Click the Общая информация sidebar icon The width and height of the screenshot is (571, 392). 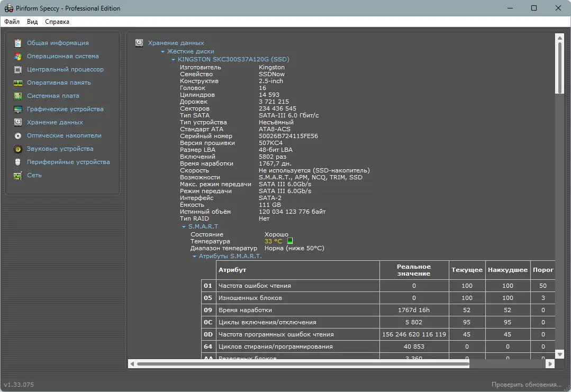[18, 43]
